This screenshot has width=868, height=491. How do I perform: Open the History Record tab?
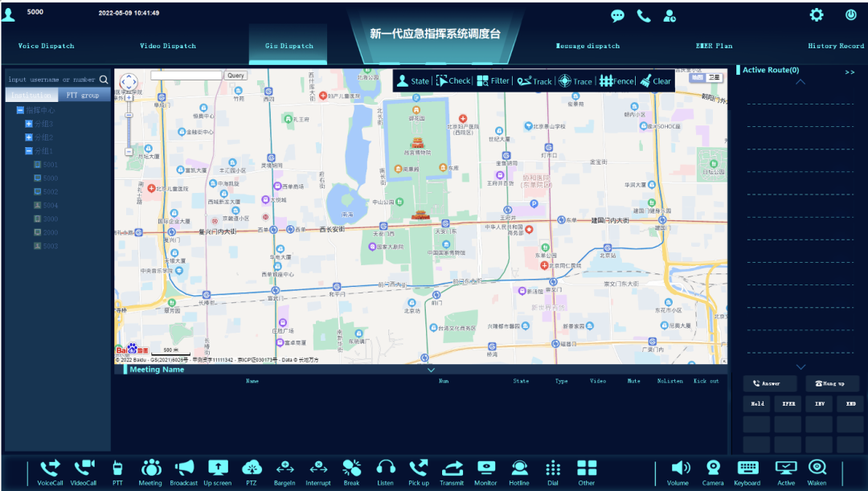(836, 46)
